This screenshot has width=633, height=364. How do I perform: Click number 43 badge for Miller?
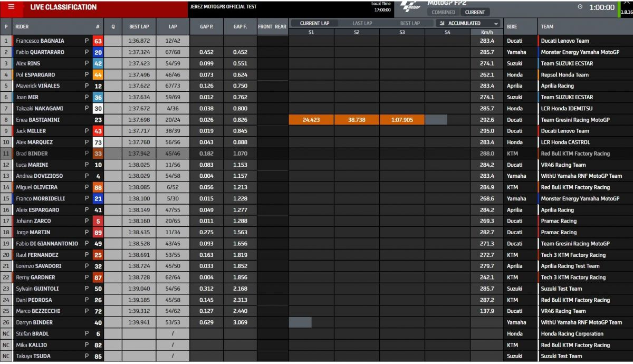tap(98, 131)
